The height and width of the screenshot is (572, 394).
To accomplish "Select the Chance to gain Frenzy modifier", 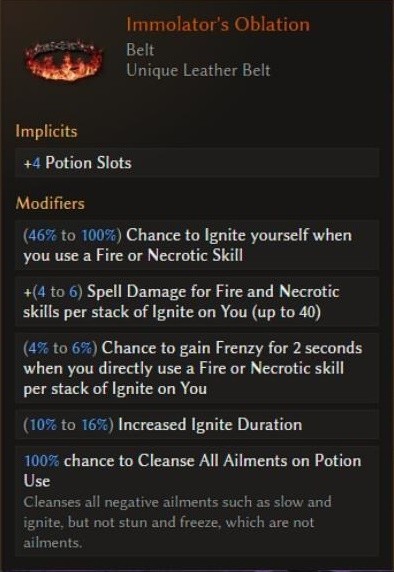I will pos(197,368).
